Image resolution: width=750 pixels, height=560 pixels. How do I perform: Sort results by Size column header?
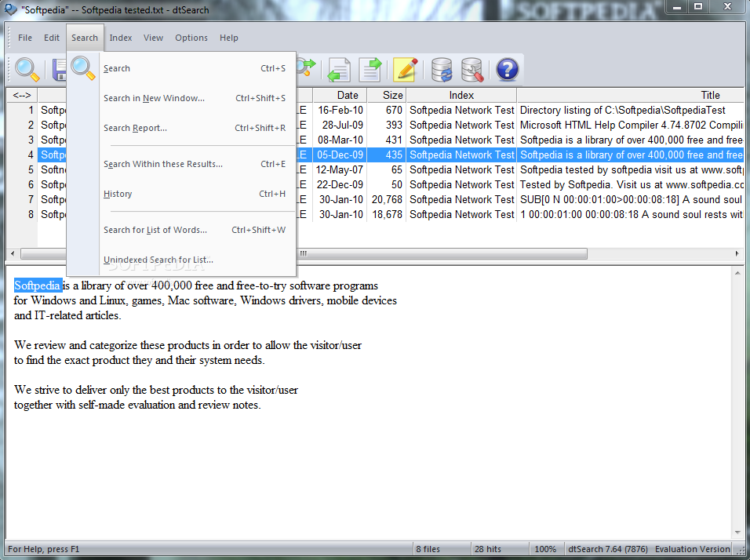(x=387, y=95)
